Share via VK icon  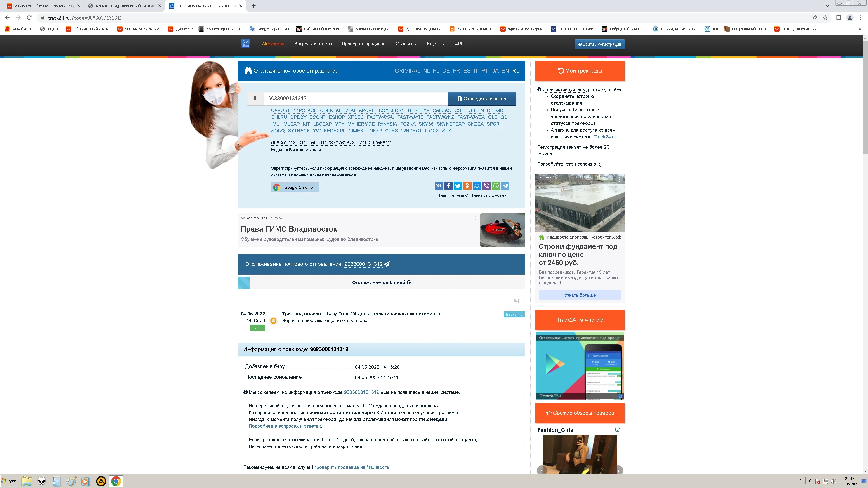click(x=439, y=185)
